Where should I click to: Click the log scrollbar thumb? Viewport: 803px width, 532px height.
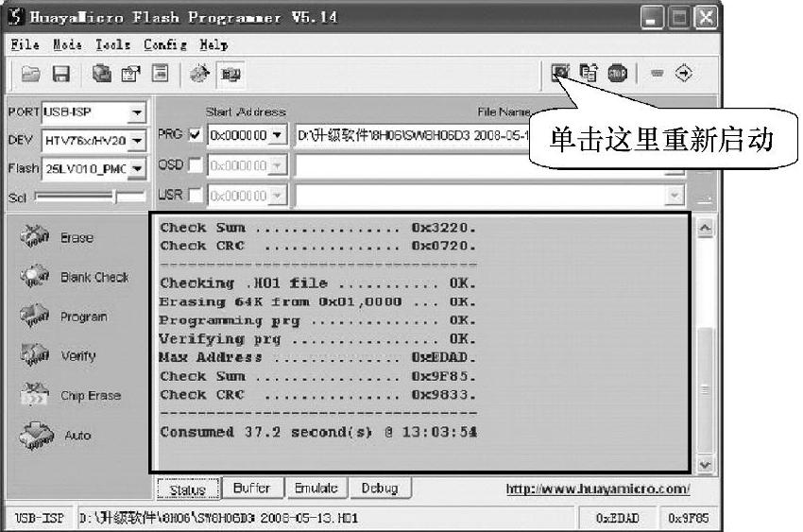[705, 390]
